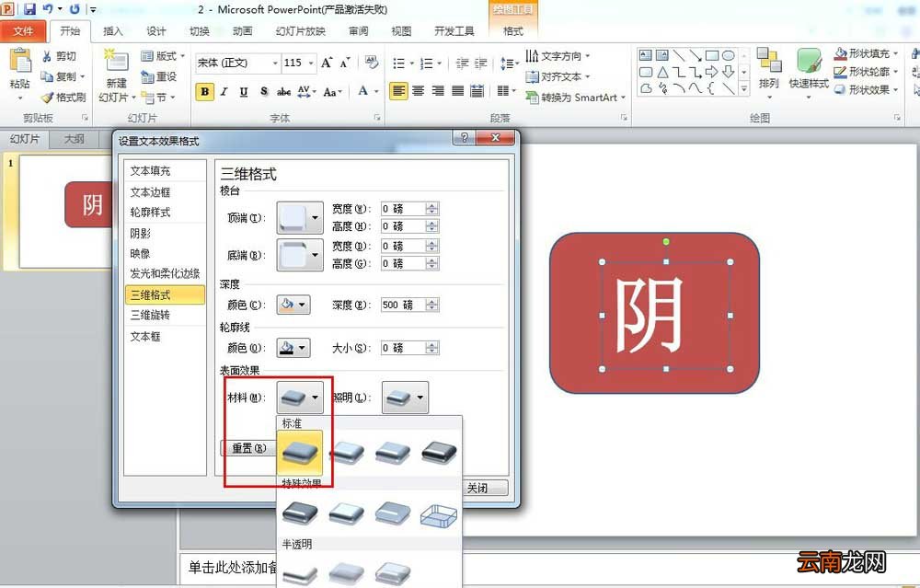
Task: Open the Text Direction (文字方向) dropdown
Action: coord(558,56)
